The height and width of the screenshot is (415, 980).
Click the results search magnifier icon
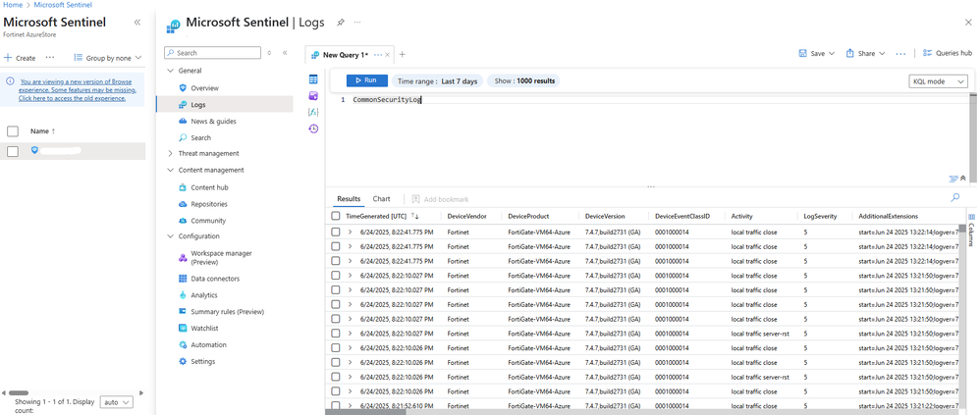click(954, 198)
